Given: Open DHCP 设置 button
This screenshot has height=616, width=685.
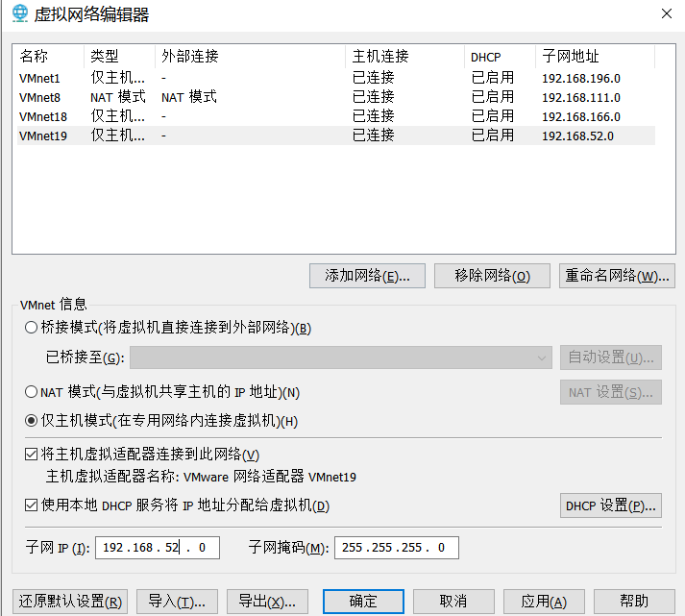Looking at the screenshot, I should click(611, 505).
